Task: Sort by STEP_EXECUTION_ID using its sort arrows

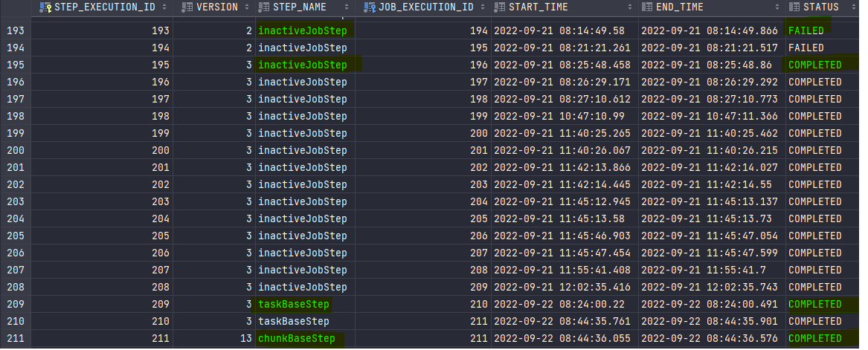Action: pyautogui.click(x=164, y=7)
